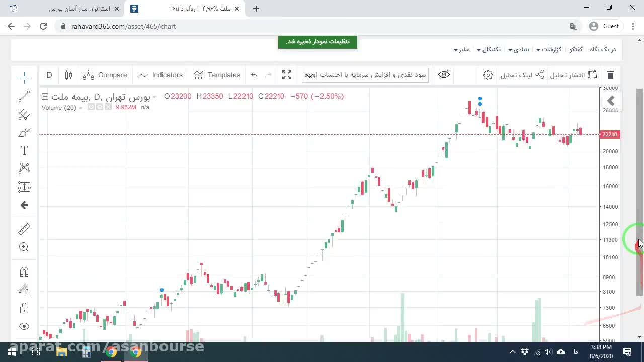The image size is (644, 362).
Task: Open the Indicators button
Action: click(160, 75)
